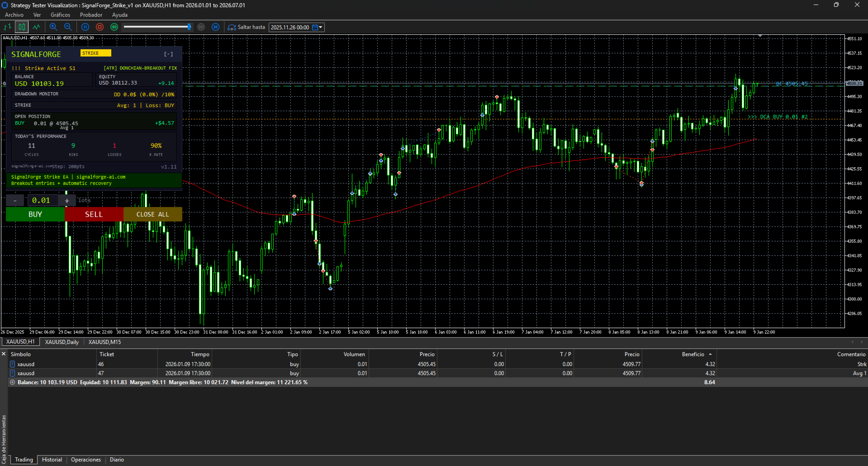This screenshot has height=466, width=868.
Task: Increase lot size with plus button
Action: (x=67, y=201)
